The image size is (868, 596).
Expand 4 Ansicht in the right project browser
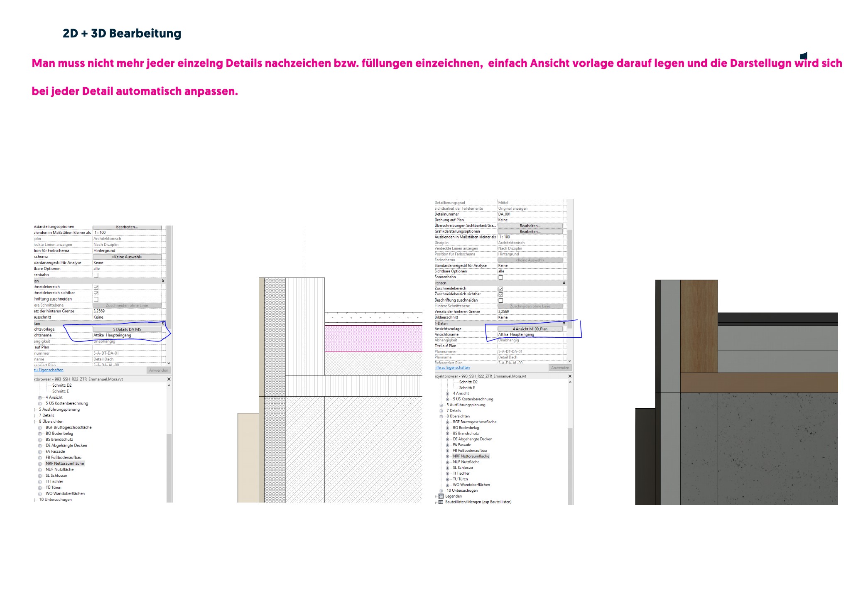pos(448,394)
